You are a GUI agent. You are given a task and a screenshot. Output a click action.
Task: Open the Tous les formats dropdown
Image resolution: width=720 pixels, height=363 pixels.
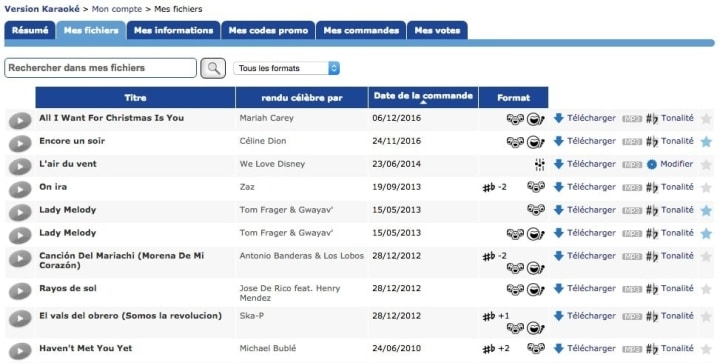click(287, 68)
